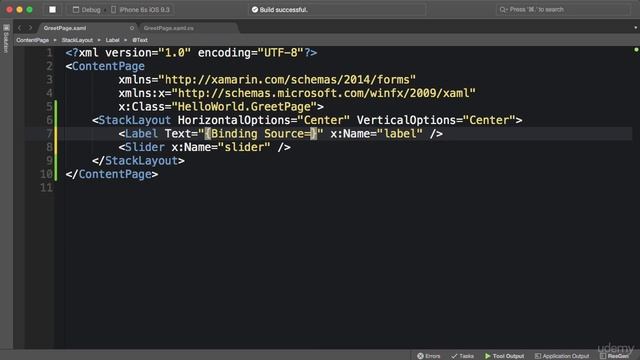Click the Slider tag name on line 8
The image size is (640, 360).
144,147
